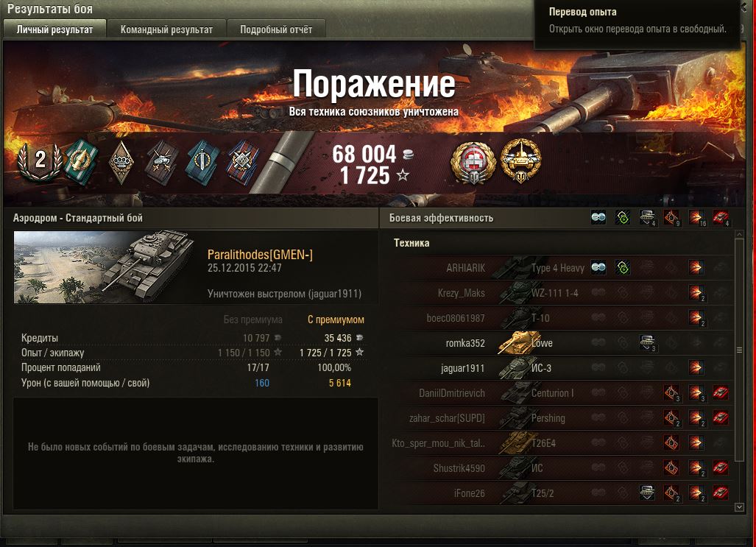
Task: Click the critical hits header icon with 9
Action: tap(671, 218)
